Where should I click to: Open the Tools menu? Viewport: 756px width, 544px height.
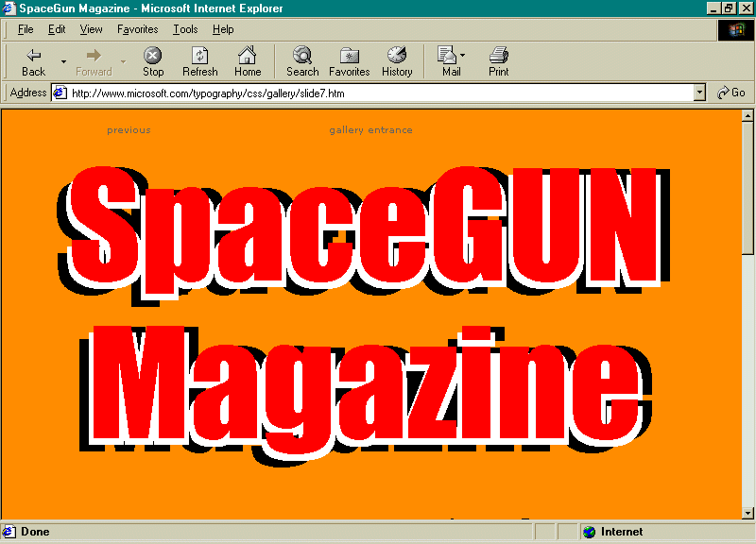click(x=185, y=29)
